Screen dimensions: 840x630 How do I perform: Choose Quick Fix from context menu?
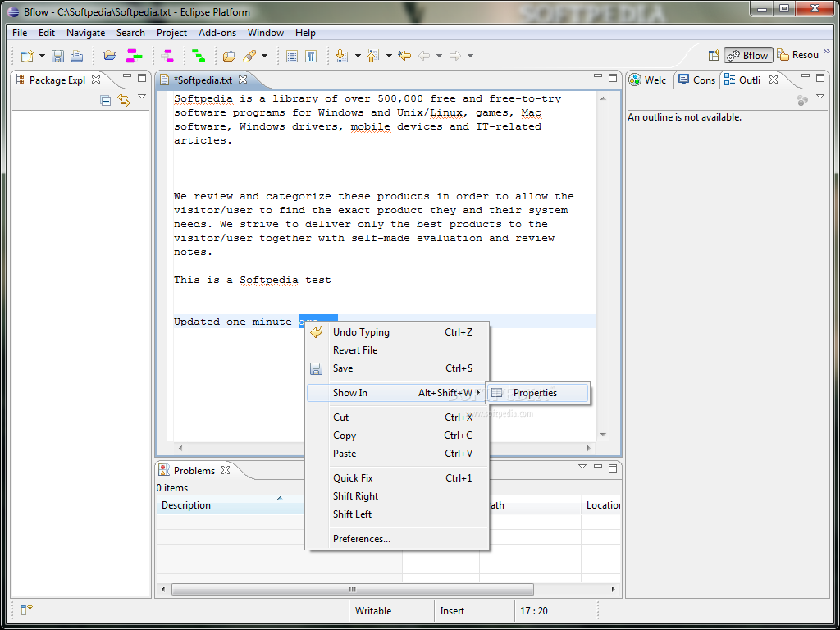(x=397, y=478)
